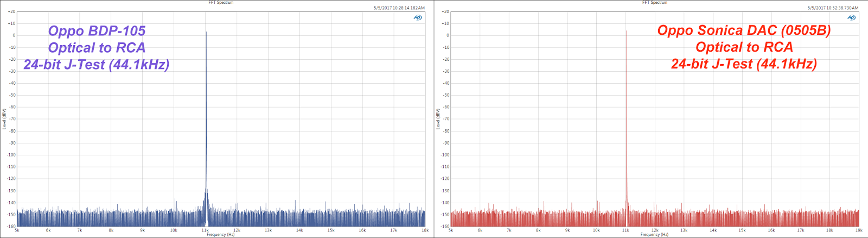This screenshot has width=868, height=238.
Task: Click the 0 level tick on left chart
Action: pyautogui.click(x=14, y=35)
